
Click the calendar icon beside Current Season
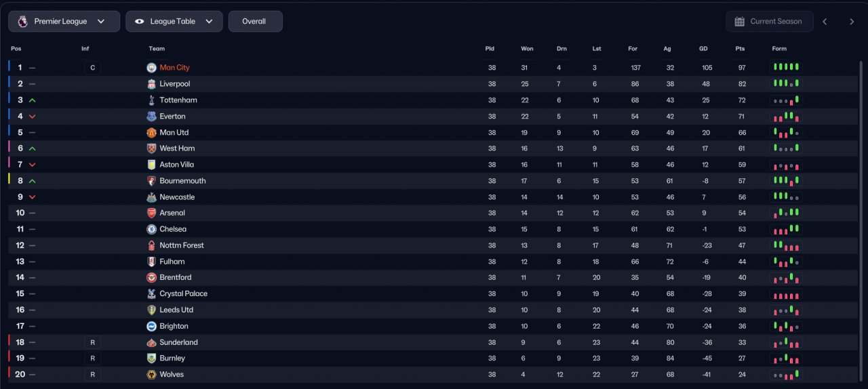(739, 22)
